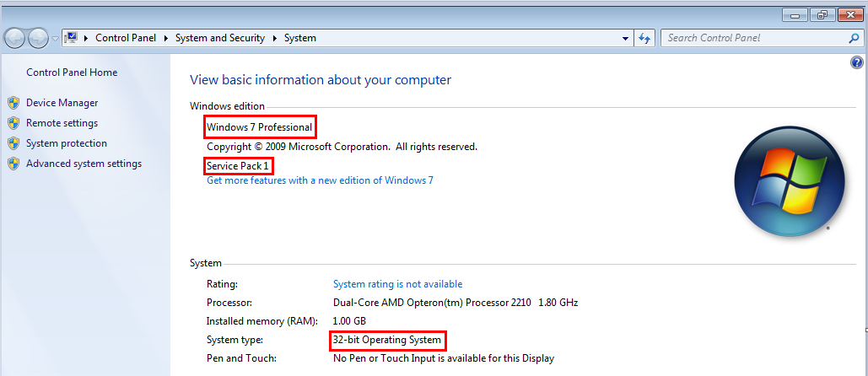Image resolution: width=868 pixels, height=376 pixels.
Task: Open Remote settings
Action: point(62,123)
